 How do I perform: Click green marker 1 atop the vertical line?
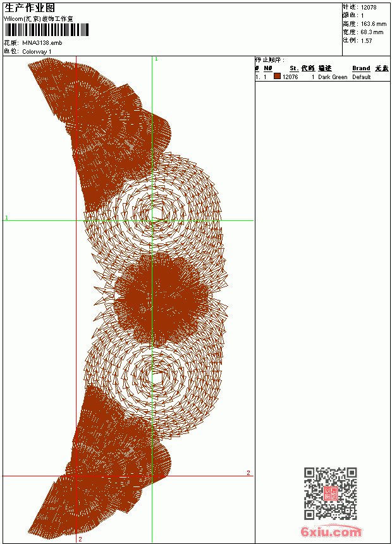[x=156, y=59]
